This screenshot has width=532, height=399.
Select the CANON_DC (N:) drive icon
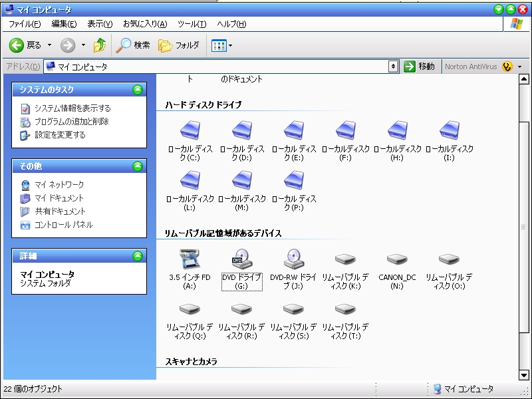pyautogui.click(x=397, y=259)
